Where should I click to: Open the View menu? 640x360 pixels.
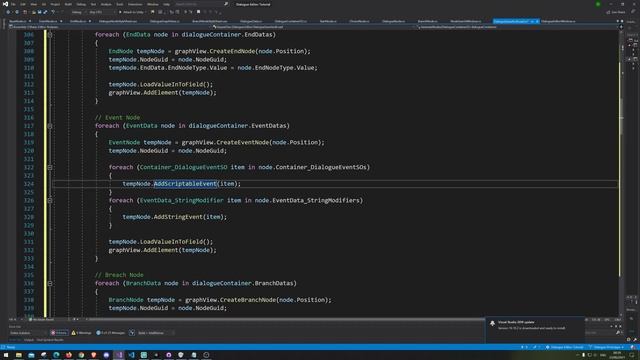click(33, 4)
